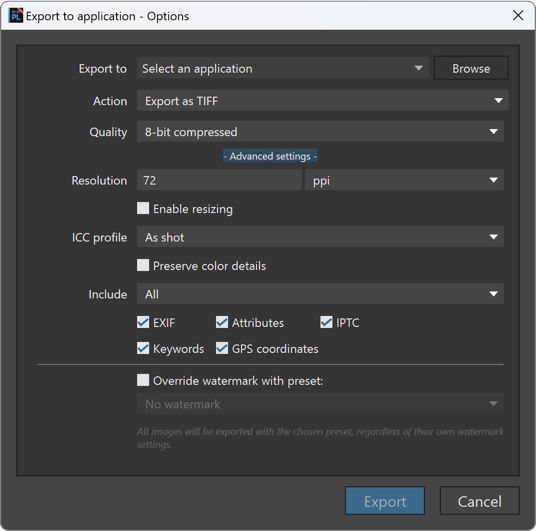Open the ICC profile dropdown showing As shot
The width and height of the screenshot is (536, 531).
click(x=320, y=237)
